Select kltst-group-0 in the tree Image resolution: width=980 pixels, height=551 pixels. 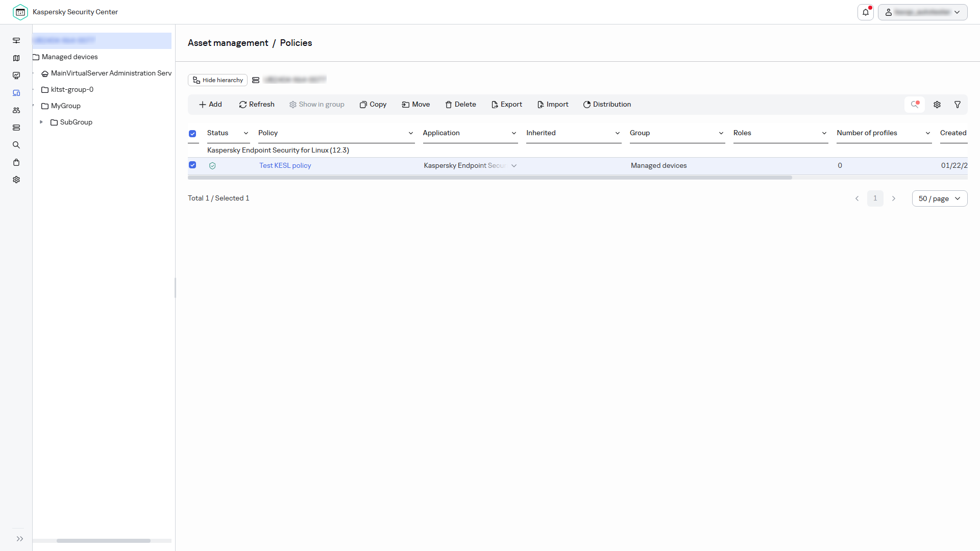[72, 90]
